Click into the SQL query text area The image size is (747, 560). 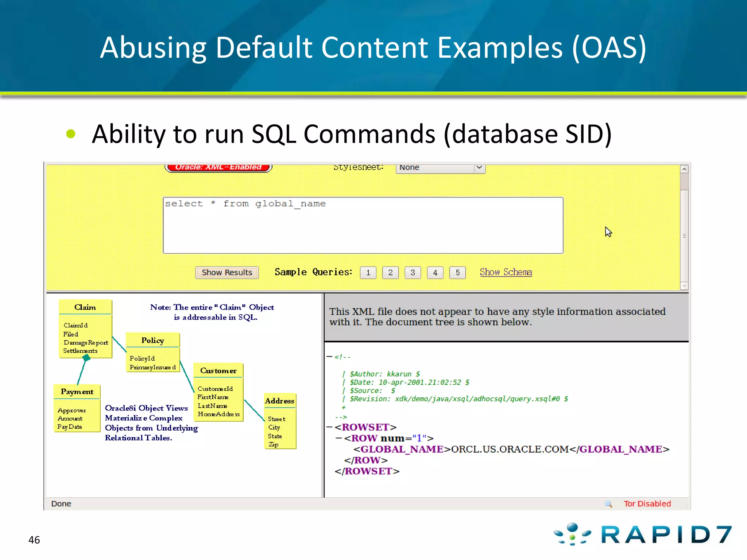coord(363,225)
